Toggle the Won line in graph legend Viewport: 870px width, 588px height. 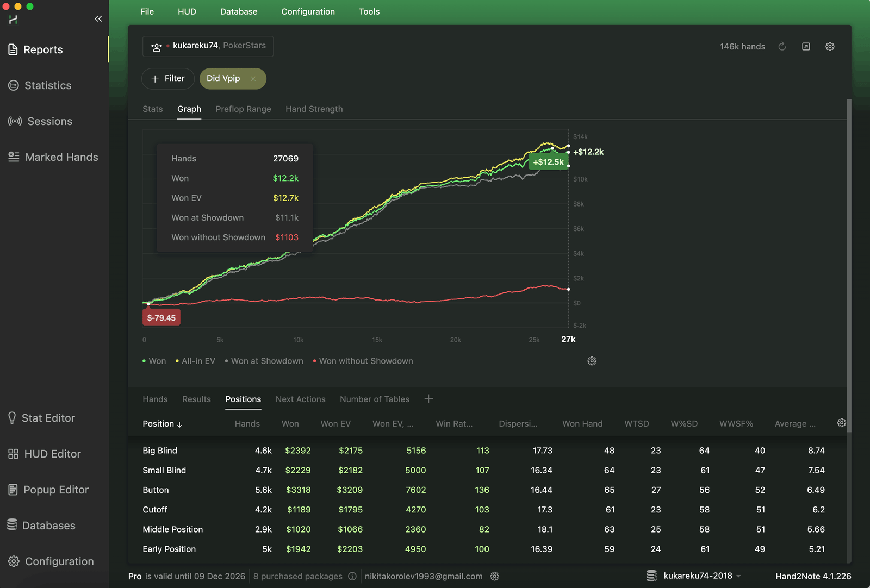[x=154, y=361]
